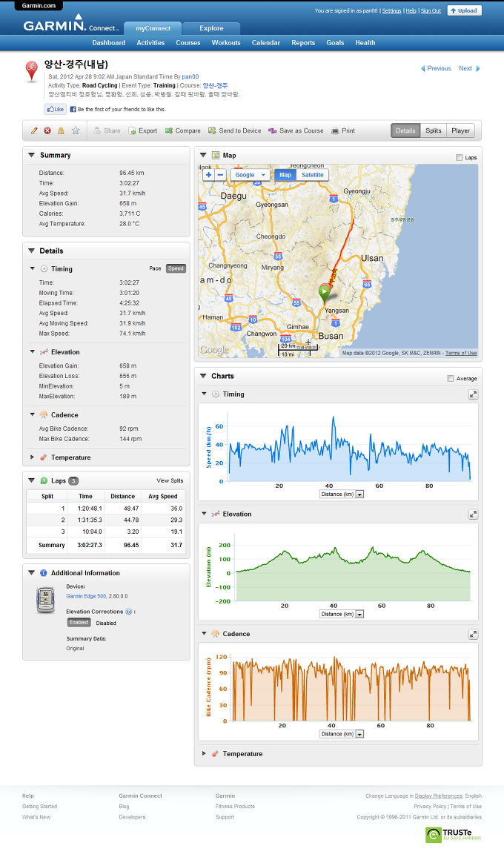Collapse the Laps panel
Screen dimensions: 504x860
coord(31,480)
